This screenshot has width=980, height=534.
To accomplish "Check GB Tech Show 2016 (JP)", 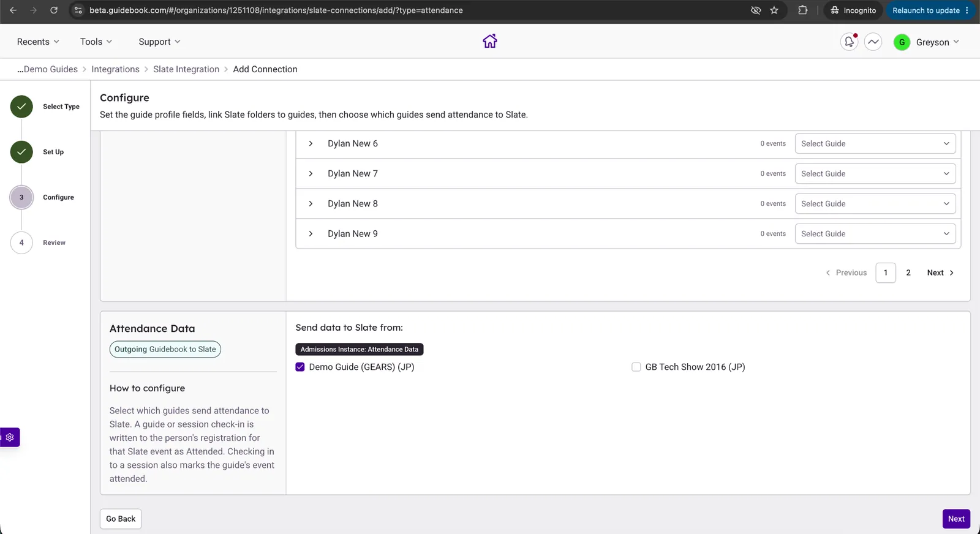I will [636, 367].
